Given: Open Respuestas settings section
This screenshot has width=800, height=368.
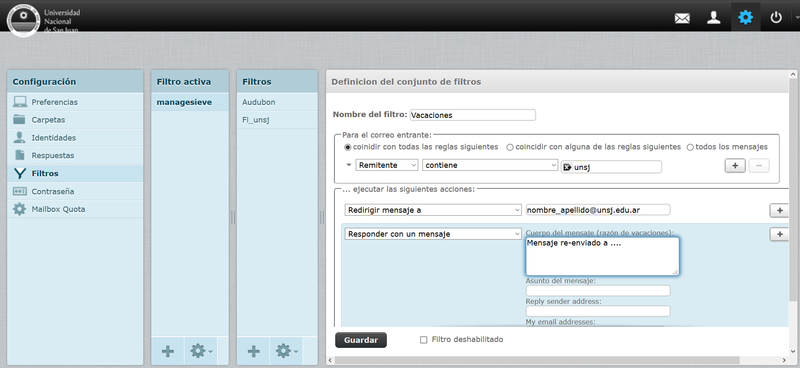Looking at the screenshot, I should click(x=75, y=155).
